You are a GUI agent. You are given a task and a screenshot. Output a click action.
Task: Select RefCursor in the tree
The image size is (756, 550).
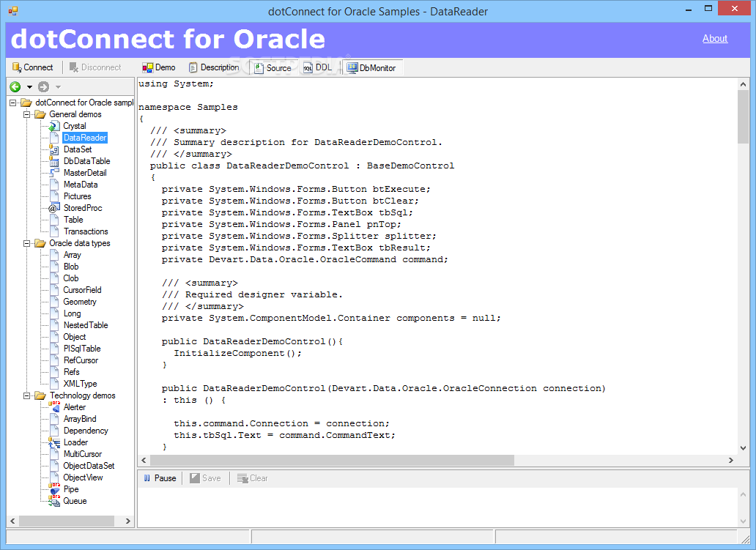pos(81,360)
